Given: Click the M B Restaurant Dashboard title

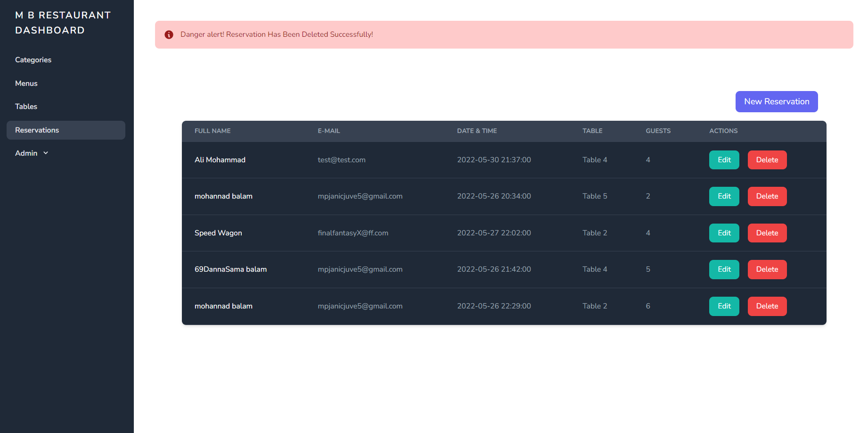Looking at the screenshot, I should pos(63,23).
